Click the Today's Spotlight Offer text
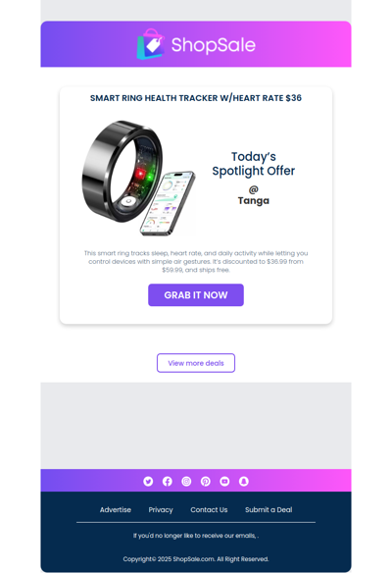Screen dimensions: 392x573 click(x=254, y=164)
